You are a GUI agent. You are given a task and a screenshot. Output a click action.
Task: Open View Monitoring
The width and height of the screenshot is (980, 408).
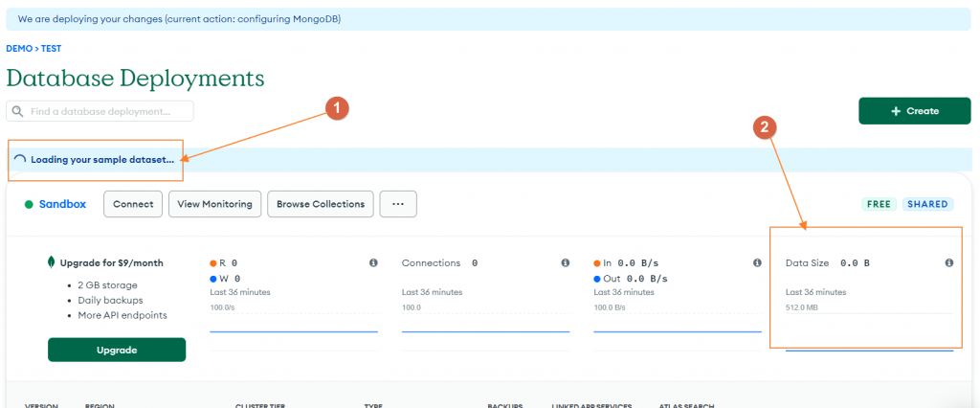click(x=215, y=204)
